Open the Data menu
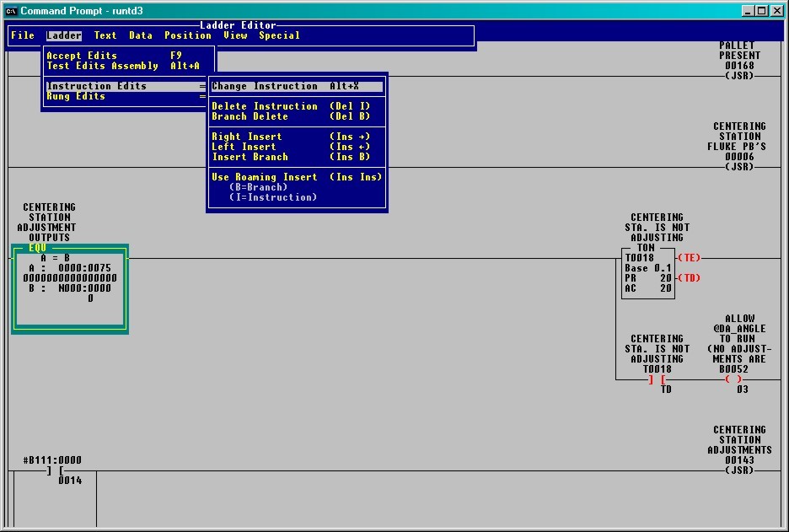Image resolution: width=789 pixels, height=532 pixels. pos(141,35)
